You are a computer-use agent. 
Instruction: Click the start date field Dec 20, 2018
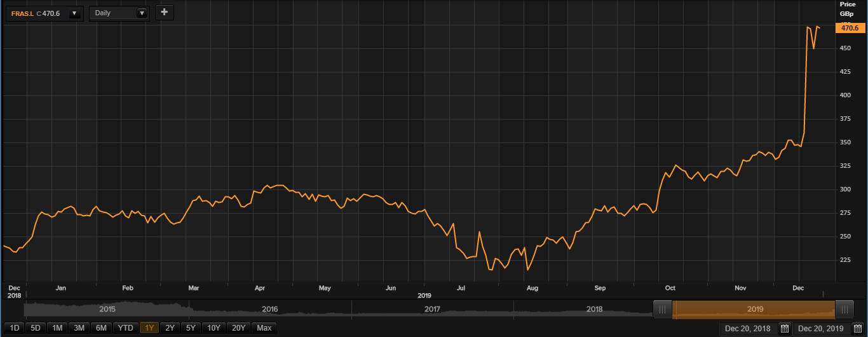point(747,329)
